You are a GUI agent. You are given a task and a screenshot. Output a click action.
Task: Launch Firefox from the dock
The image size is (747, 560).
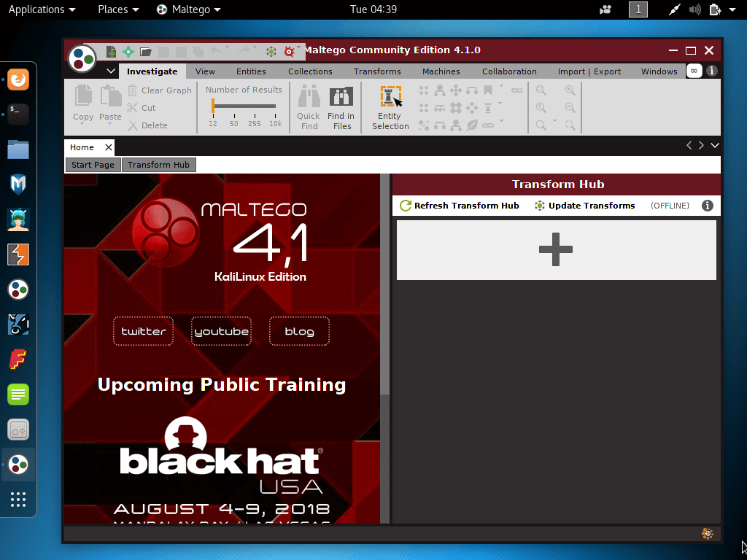click(x=18, y=79)
